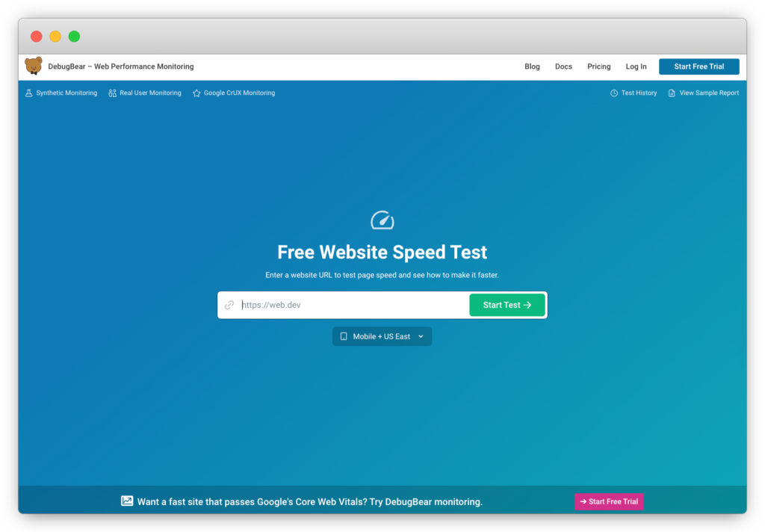
Task: Click the yellow minimize window button
Action: point(55,36)
